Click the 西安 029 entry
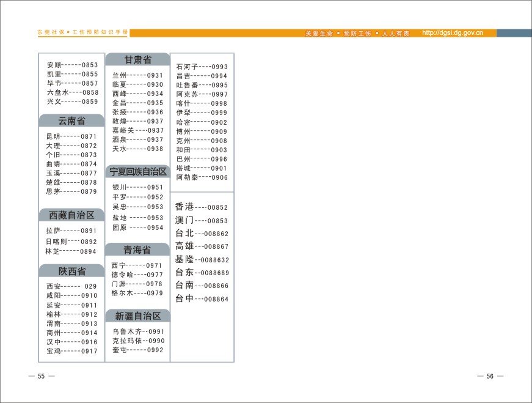Viewport: 532px width, 403px height. point(71,286)
